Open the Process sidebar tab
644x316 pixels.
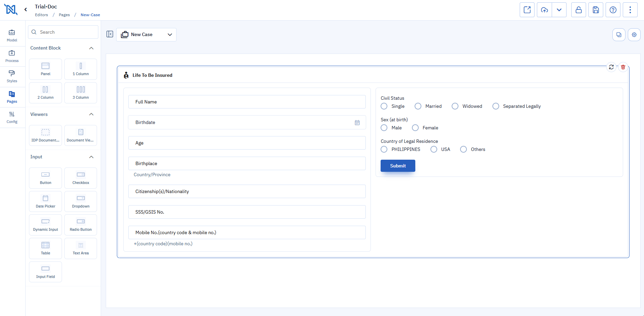pyautogui.click(x=12, y=56)
